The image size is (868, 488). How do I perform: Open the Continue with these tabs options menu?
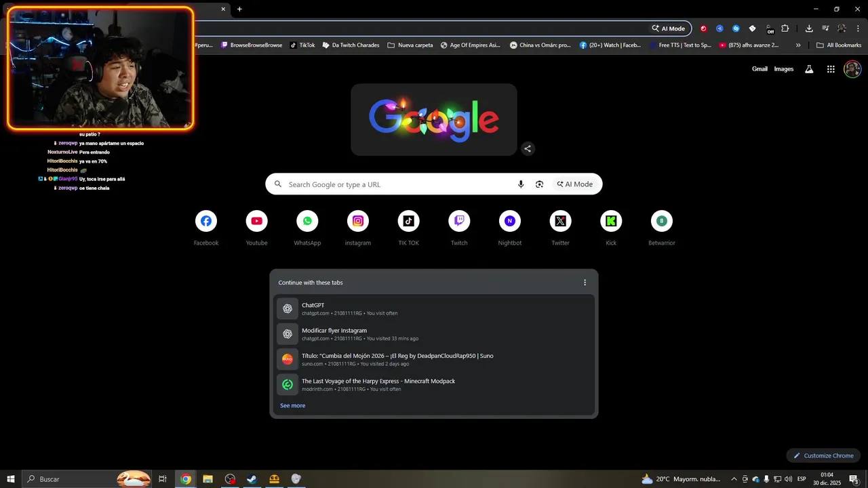pos(585,283)
